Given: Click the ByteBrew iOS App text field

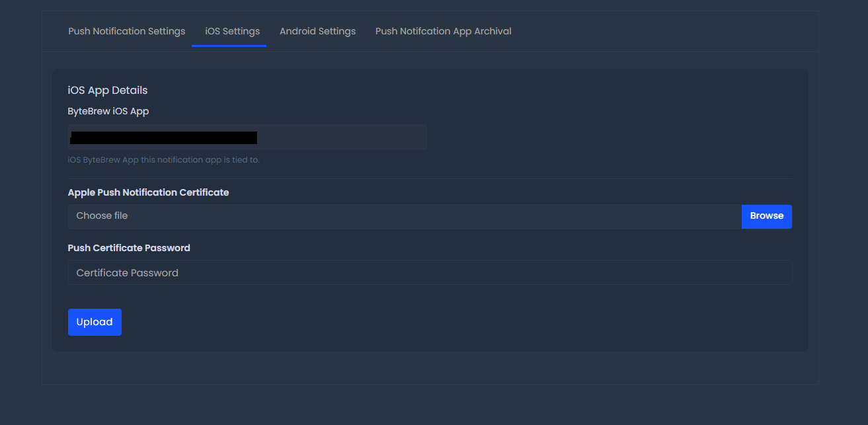Looking at the screenshot, I should (x=247, y=137).
